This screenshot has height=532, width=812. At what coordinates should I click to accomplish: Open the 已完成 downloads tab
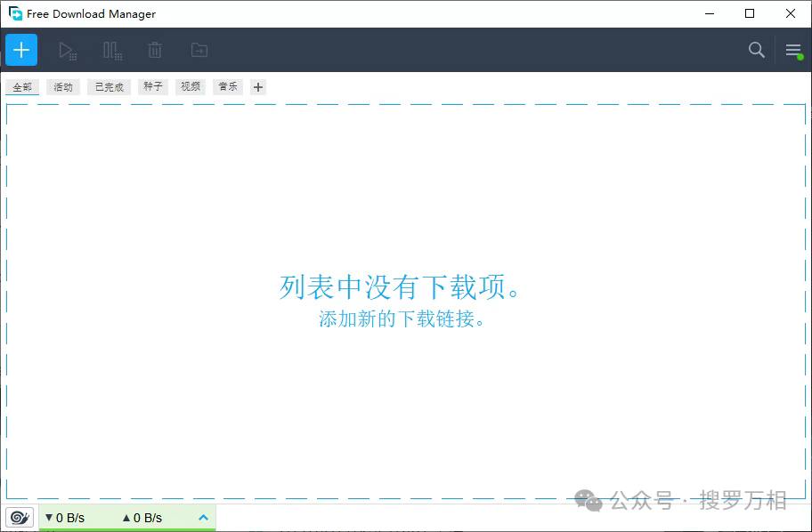tap(108, 86)
